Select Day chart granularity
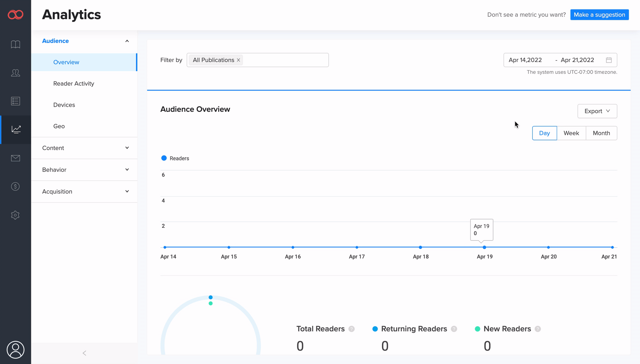The image size is (640, 364). [544, 133]
